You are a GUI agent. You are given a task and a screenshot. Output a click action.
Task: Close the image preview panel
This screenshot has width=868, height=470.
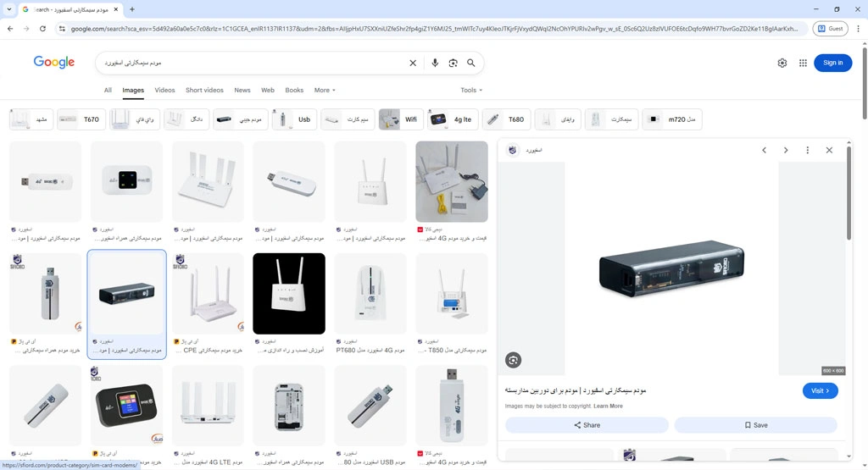coord(829,150)
